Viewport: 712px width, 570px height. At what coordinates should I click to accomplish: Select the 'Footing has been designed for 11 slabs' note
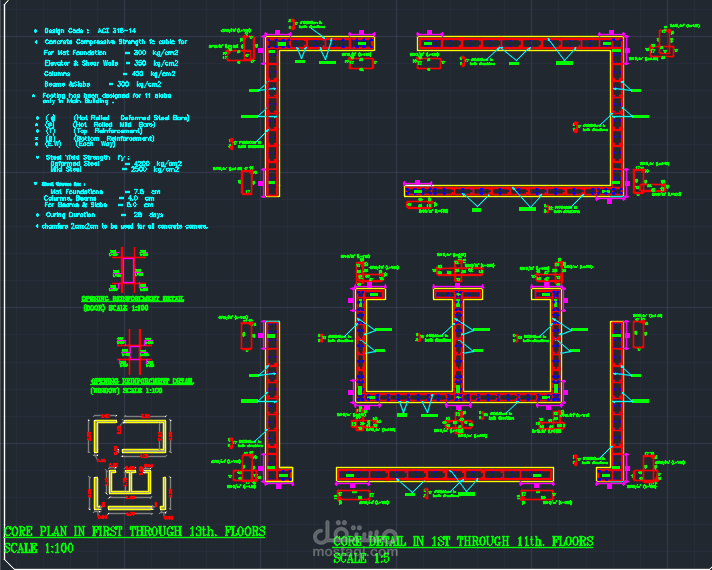point(107,96)
